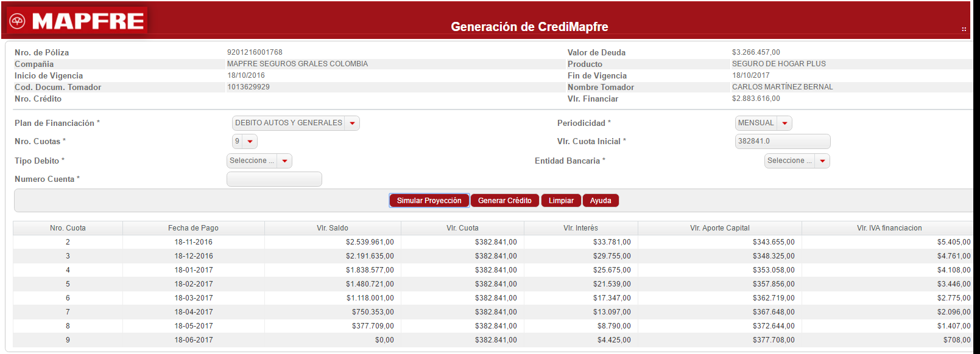The height and width of the screenshot is (354, 980).
Task: Click the MAPFRE logo
Action: pos(77,21)
